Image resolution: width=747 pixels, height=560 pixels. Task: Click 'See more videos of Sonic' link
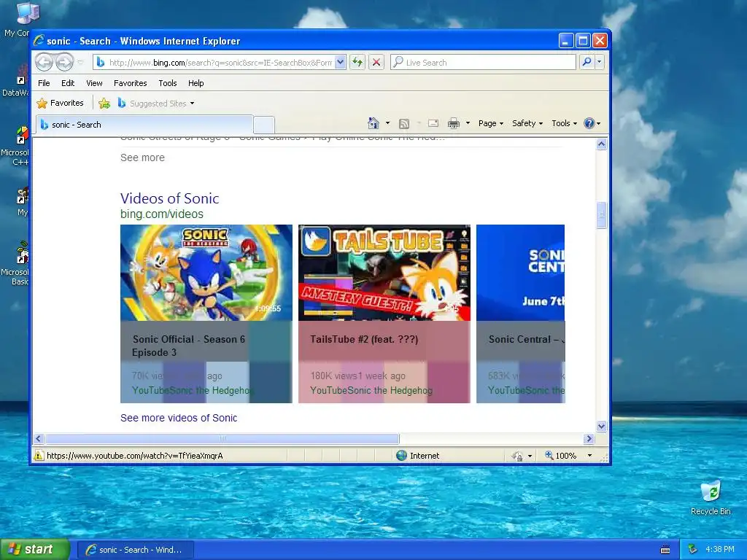tap(179, 418)
